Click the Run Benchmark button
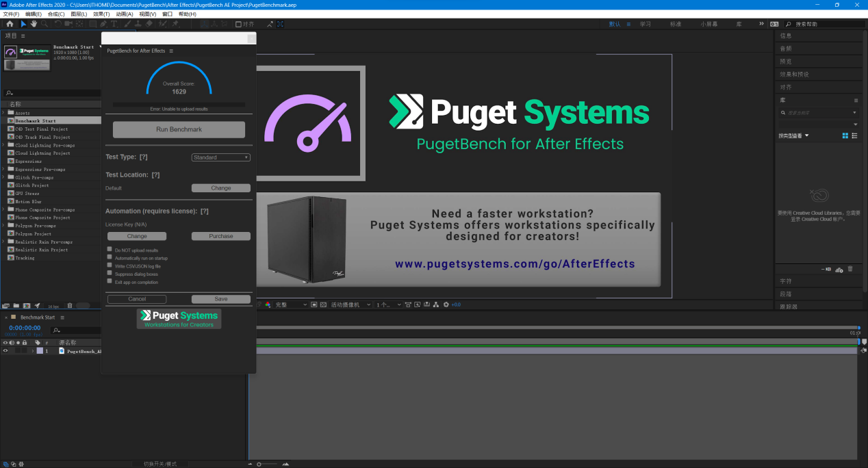The height and width of the screenshot is (468, 868). pyautogui.click(x=179, y=129)
